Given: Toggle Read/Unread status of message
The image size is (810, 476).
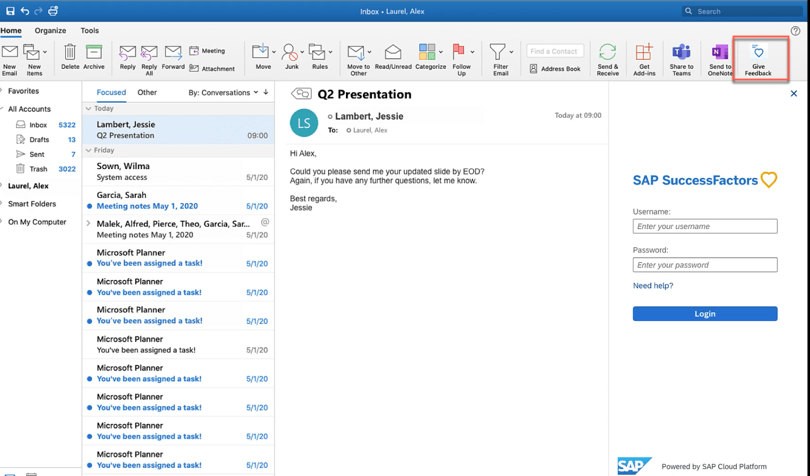Looking at the screenshot, I should click(393, 58).
